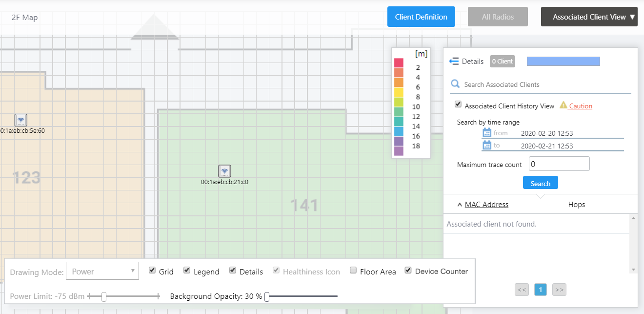Collapse the Details panel with the arrow icon
This screenshot has width=644, height=314.
[454, 61]
